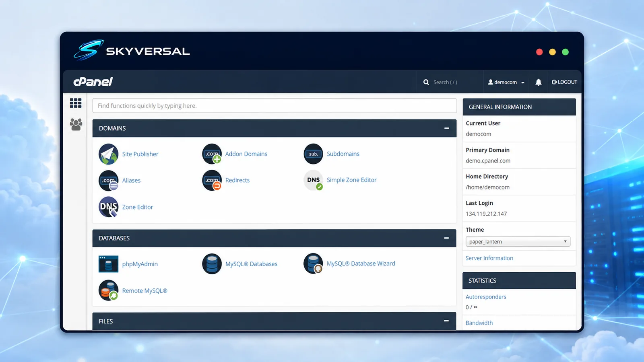Open the paper_lantern theme dropdown
Screen dimensions: 644x362
518,241
